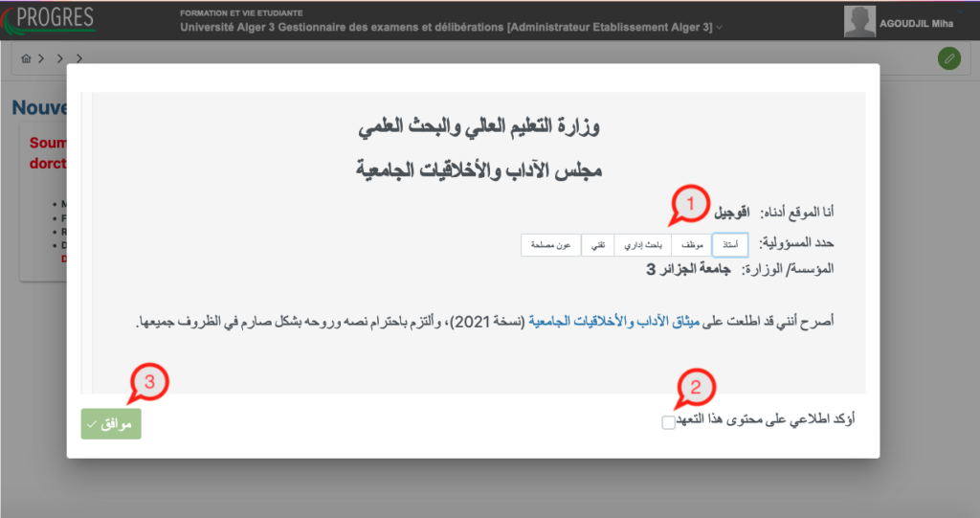
Task: Click the home icon in breadcrumb
Action: click(26, 59)
